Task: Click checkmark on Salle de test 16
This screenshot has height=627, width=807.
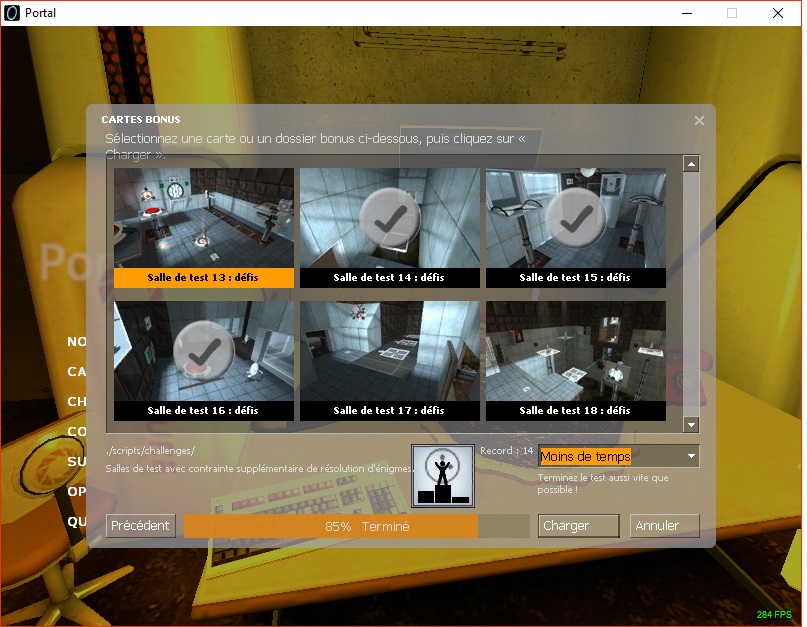Action: (203, 350)
